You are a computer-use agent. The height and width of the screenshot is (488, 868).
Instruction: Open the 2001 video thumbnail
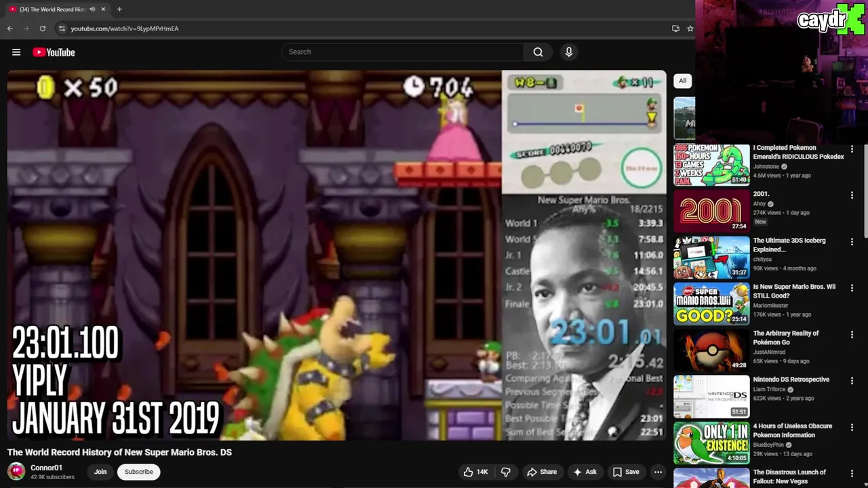click(x=711, y=211)
